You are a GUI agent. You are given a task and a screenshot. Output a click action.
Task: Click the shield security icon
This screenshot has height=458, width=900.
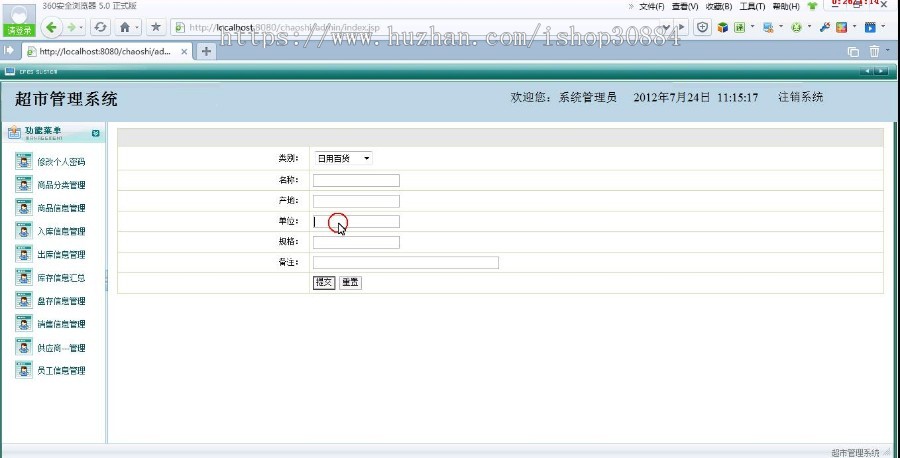click(703, 27)
